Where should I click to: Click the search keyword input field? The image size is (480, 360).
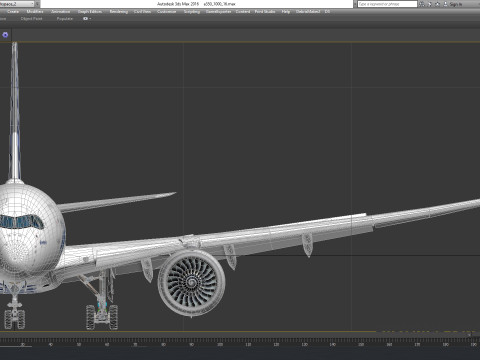pyautogui.click(x=387, y=4)
